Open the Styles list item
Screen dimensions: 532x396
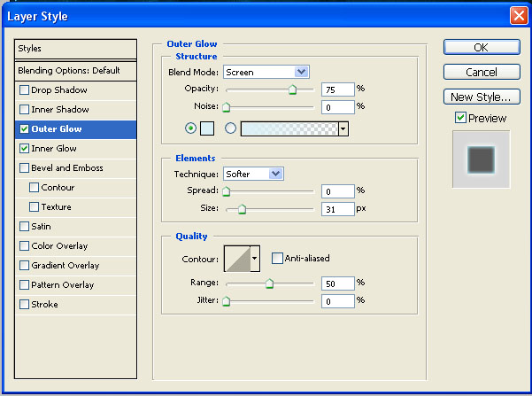pyautogui.click(x=77, y=49)
